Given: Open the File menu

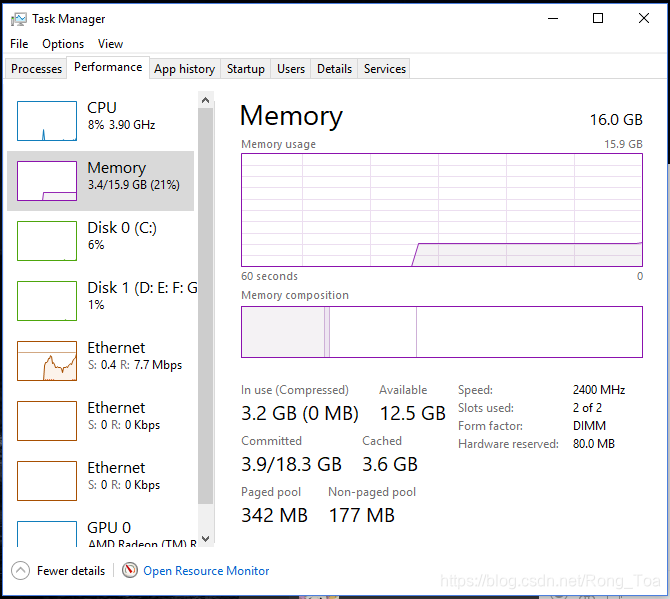Looking at the screenshot, I should pyautogui.click(x=19, y=44).
